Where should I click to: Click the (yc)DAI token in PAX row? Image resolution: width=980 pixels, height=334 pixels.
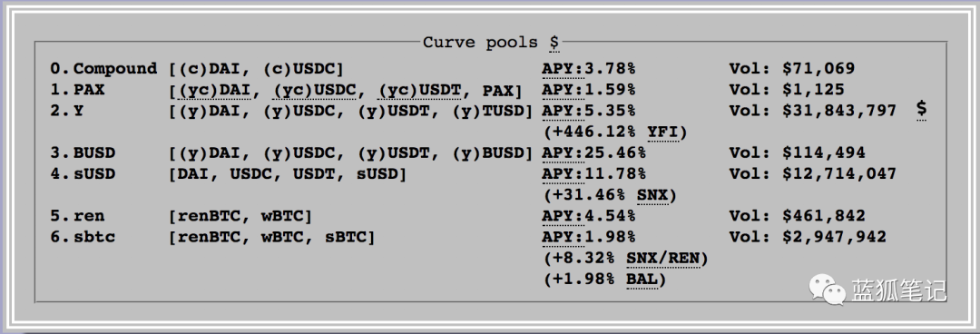[214, 90]
